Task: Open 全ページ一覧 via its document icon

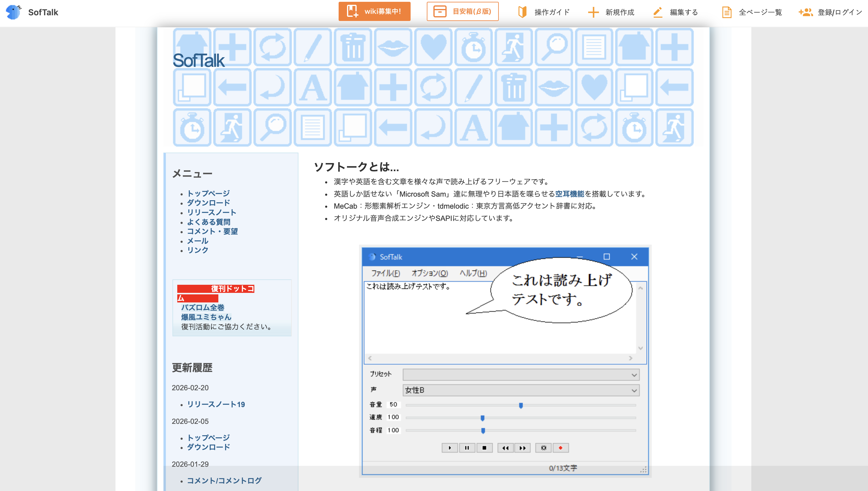Action: [x=727, y=13]
